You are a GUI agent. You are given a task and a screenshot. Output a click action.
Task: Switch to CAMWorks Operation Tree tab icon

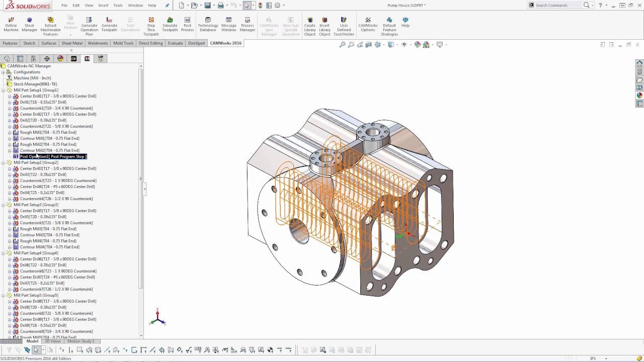(x=87, y=58)
